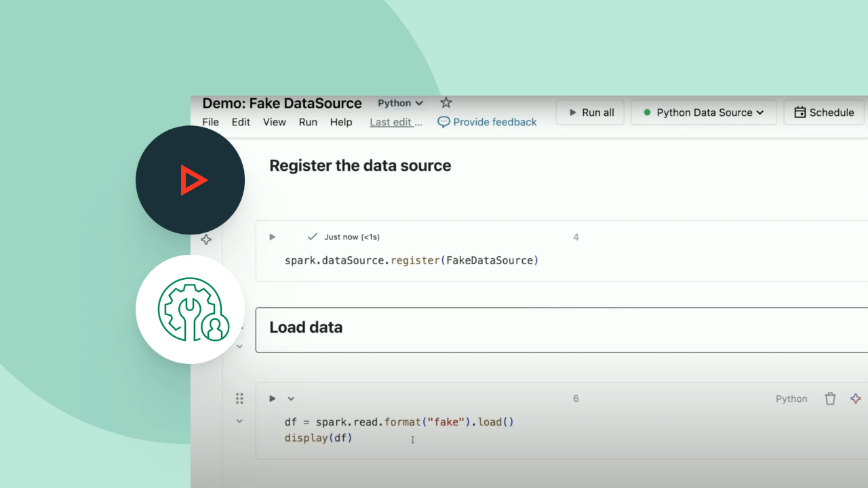The image size is (868, 488).
Task: Open the View menu
Action: point(274,122)
